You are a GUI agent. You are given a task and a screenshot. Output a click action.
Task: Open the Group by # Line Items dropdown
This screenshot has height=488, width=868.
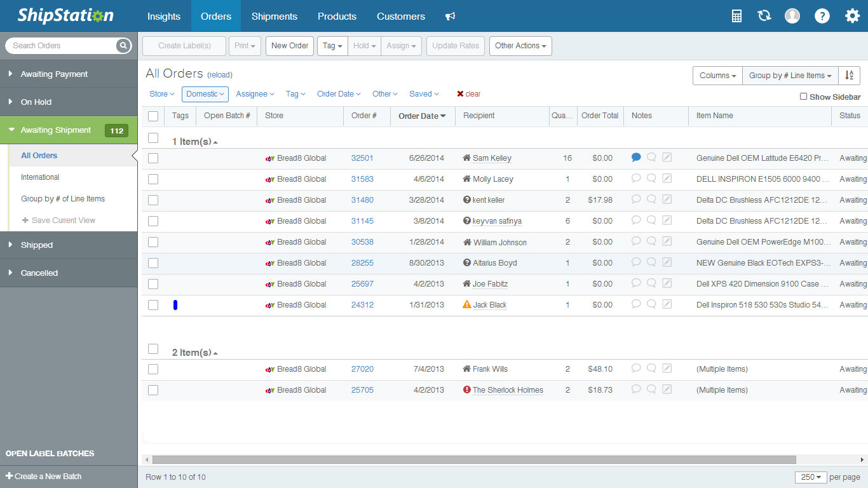pos(790,75)
